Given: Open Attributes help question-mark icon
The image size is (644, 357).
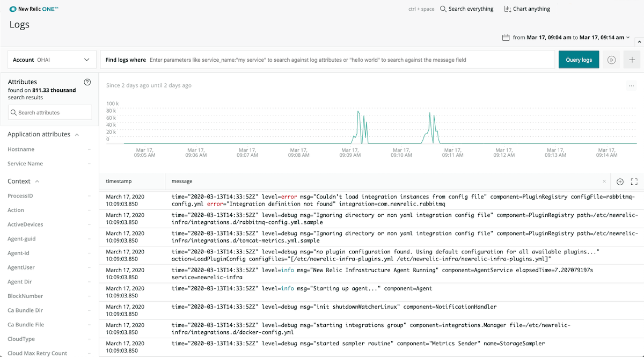Looking at the screenshot, I should 87,82.
